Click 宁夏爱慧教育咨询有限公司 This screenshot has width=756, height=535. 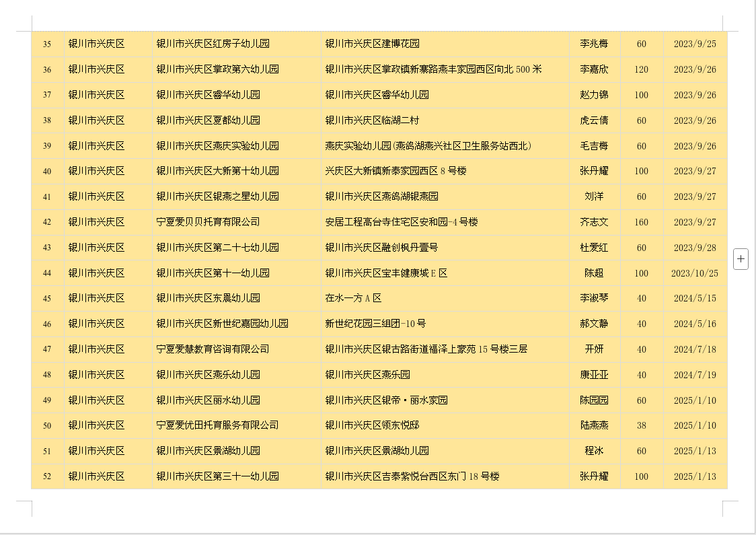point(213,350)
